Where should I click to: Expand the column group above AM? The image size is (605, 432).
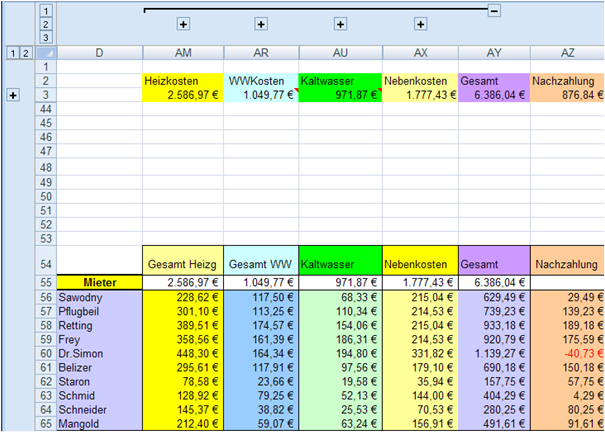(x=183, y=23)
